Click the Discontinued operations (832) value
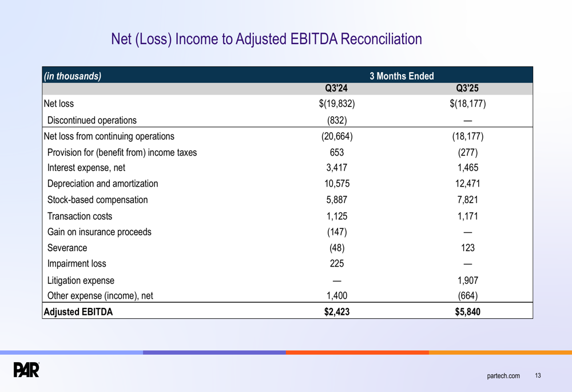The width and height of the screenshot is (572, 392). [336, 120]
